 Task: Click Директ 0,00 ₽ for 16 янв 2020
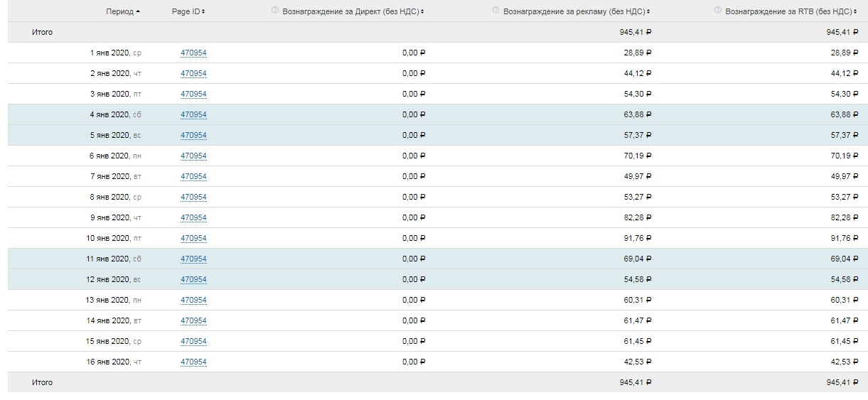coord(414,362)
